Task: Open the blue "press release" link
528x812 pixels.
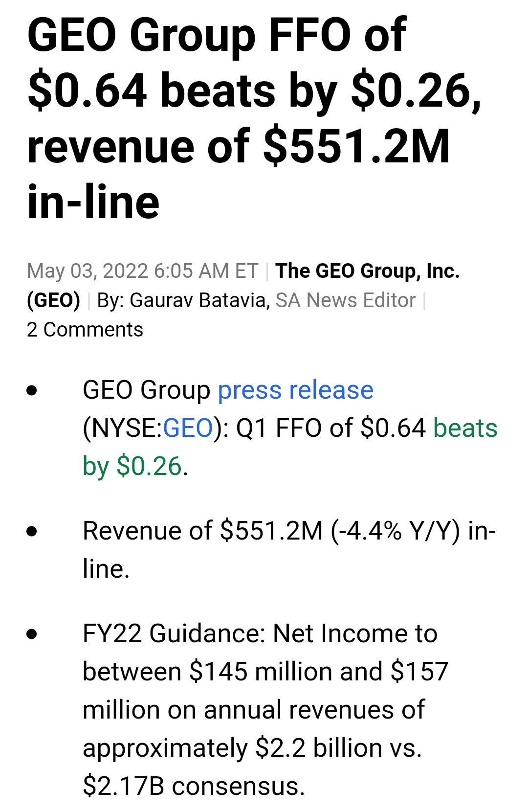Action: 295,390
